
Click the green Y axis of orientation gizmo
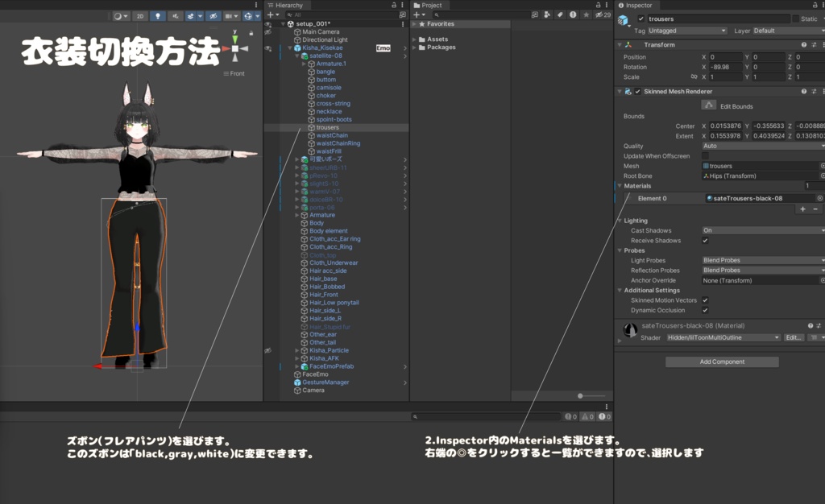pos(234,39)
